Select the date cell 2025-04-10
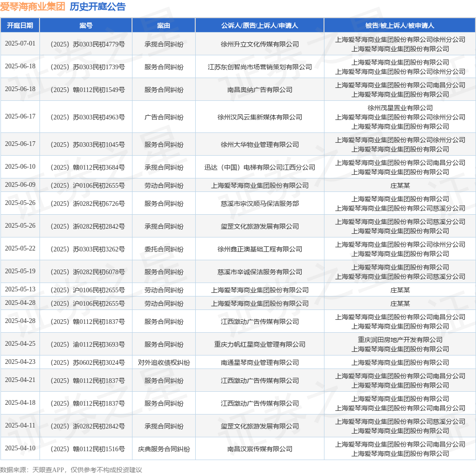Image resolution: width=476 pixels, height=474 pixels. [20, 448]
